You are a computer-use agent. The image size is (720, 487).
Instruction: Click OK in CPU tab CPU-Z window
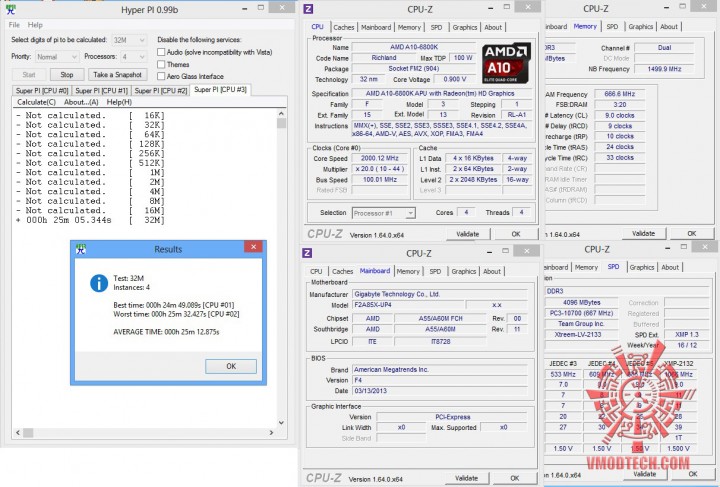[516, 234]
